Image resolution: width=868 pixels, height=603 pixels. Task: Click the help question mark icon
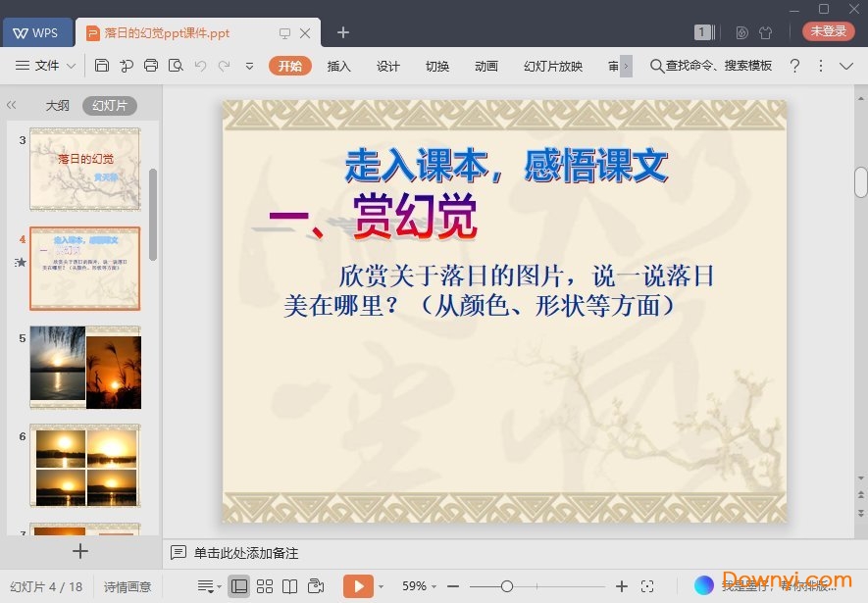794,66
